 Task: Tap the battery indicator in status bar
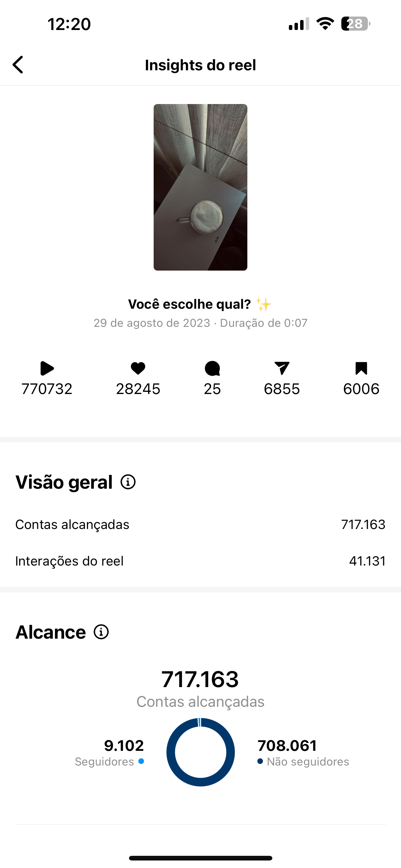tap(356, 24)
